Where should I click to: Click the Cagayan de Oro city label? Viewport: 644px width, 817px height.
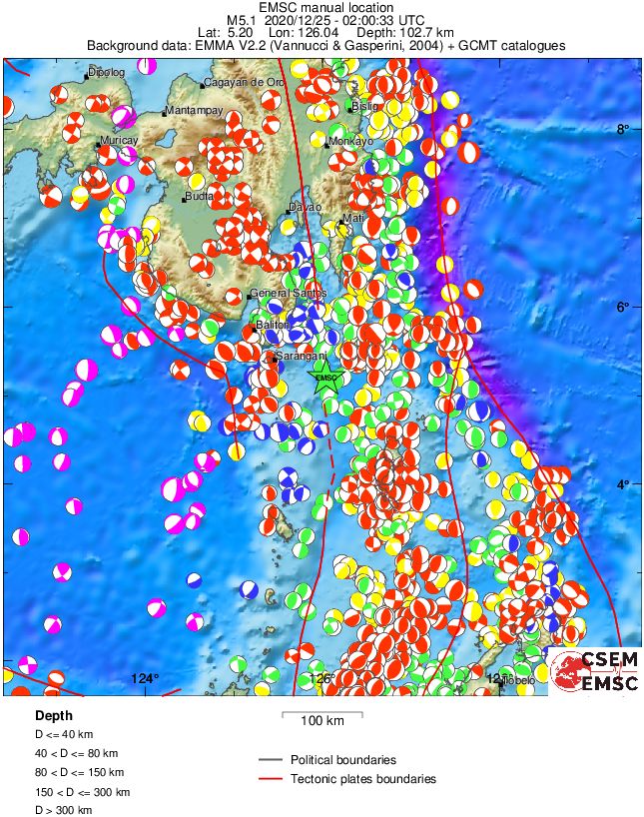(244, 82)
